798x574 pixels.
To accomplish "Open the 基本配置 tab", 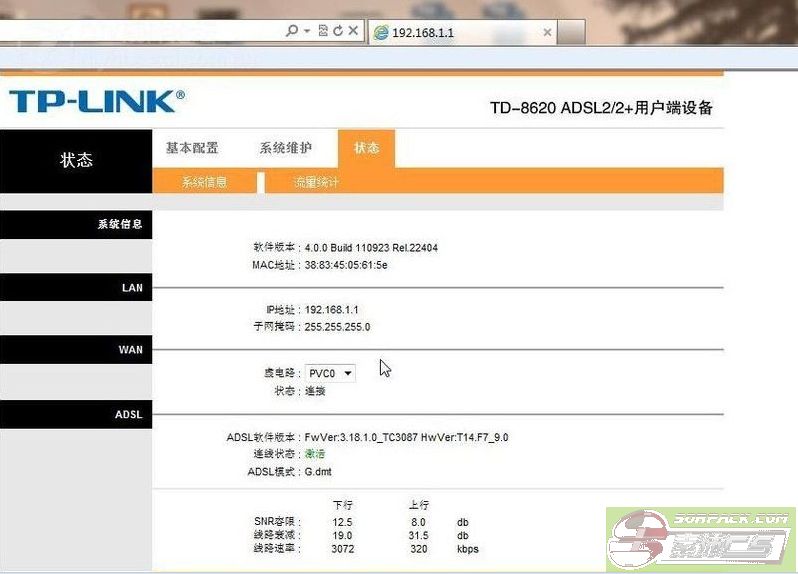I will [x=191, y=148].
